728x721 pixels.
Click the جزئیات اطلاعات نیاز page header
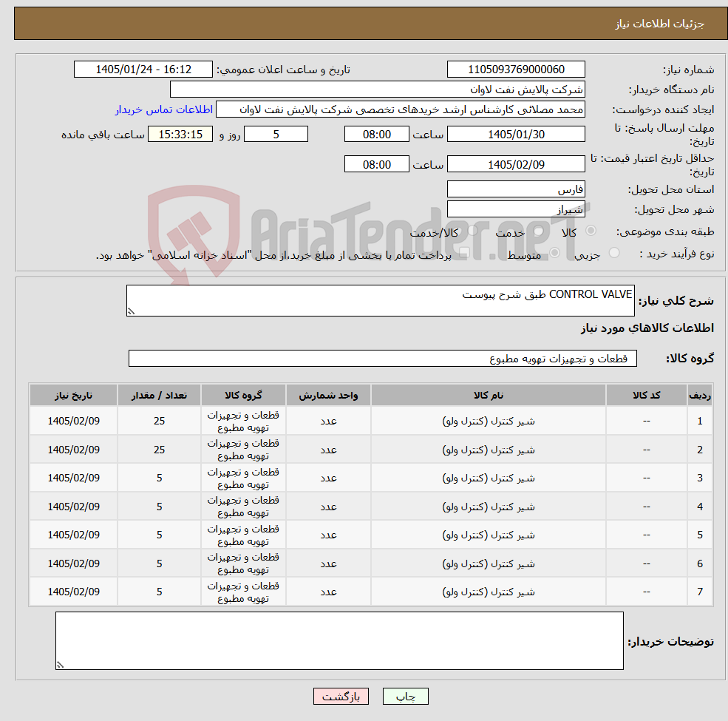tap(660, 24)
